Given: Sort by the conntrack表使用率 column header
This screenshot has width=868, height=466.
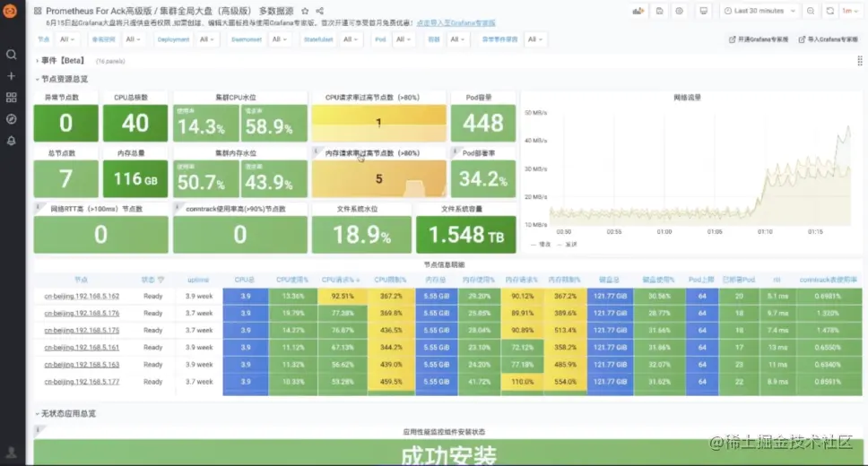Looking at the screenshot, I should click(829, 280).
